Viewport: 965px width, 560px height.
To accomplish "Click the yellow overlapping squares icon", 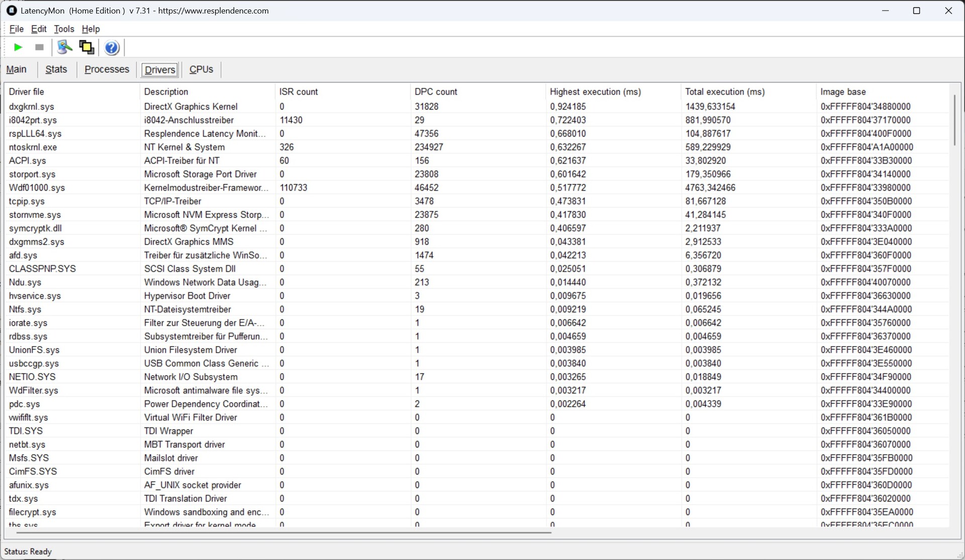I will point(86,47).
